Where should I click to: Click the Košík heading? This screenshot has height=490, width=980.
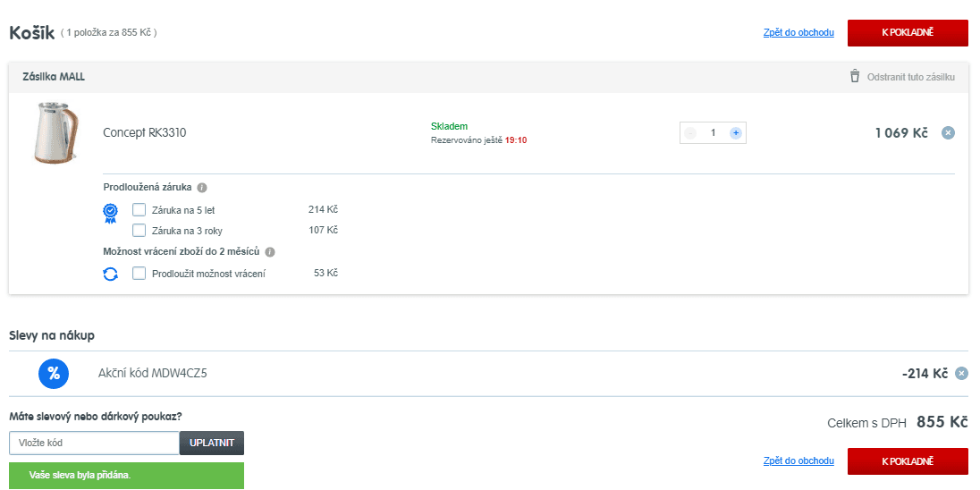click(32, 32)
